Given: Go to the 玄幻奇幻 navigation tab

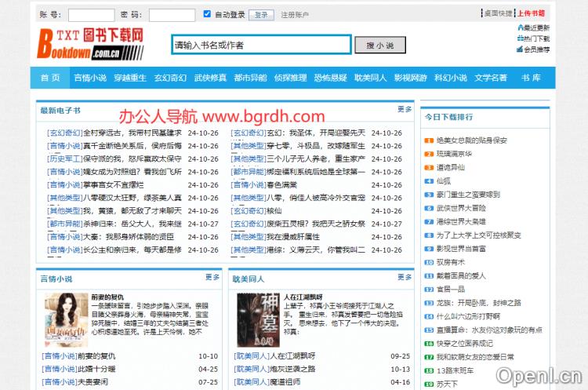Looking at the screenshot, I should tap(170, 78).
